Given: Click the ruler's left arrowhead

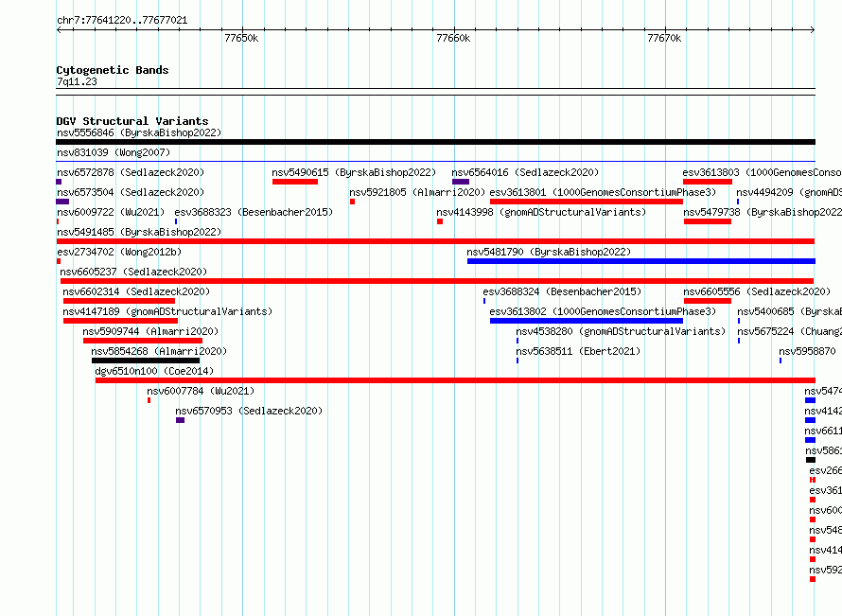Looking at the screenshot, I should 59,29.
